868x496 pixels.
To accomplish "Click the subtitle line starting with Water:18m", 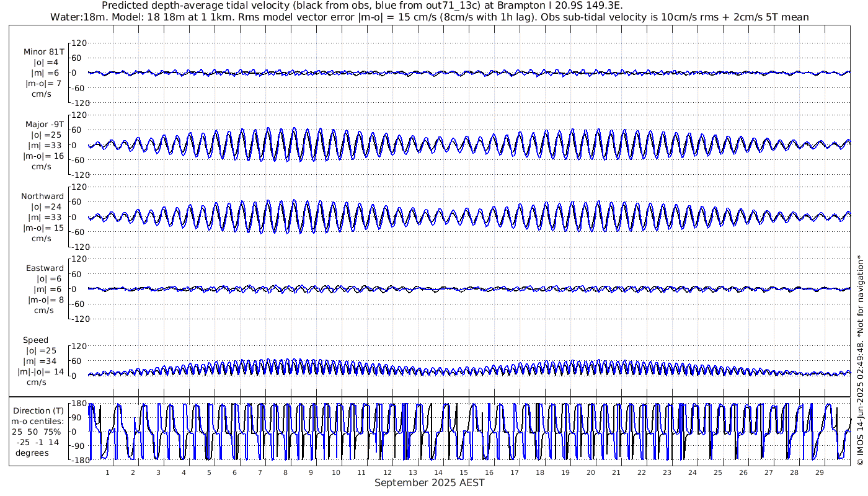I will pos(429,17).
